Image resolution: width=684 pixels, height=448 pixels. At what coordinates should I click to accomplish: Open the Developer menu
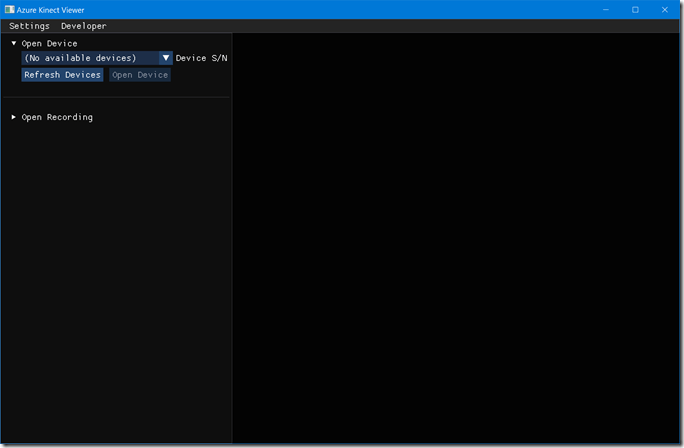click(84, 26)
